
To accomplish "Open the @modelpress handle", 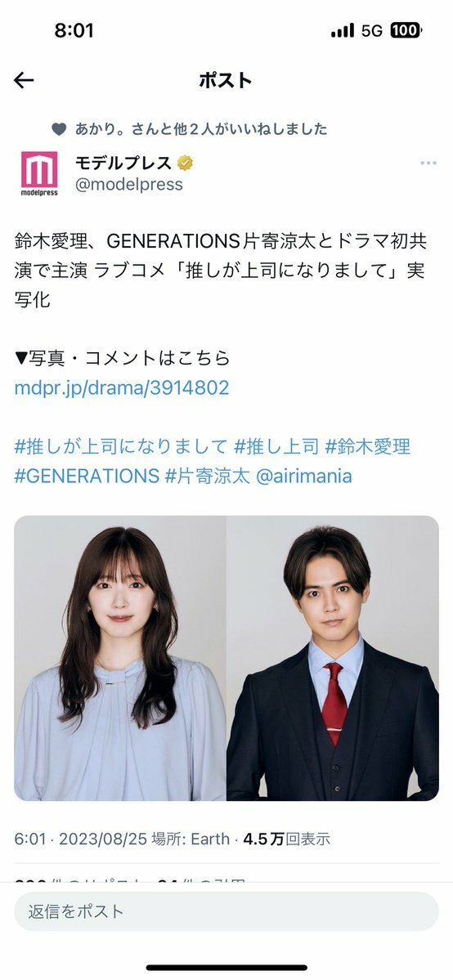I will pyautogui.click(x=129, y=185).
